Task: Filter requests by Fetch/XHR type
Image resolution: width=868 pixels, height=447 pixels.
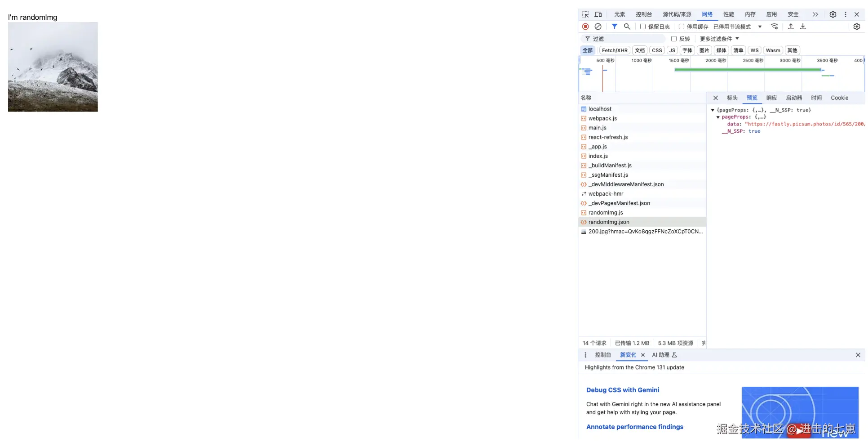Action: 614,50
